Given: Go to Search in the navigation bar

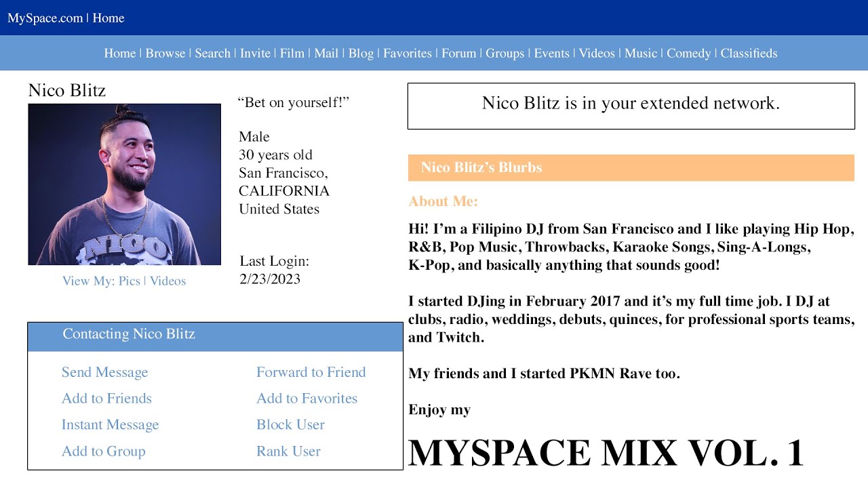Looking at the screenshot, I should (x=213, y=54).
